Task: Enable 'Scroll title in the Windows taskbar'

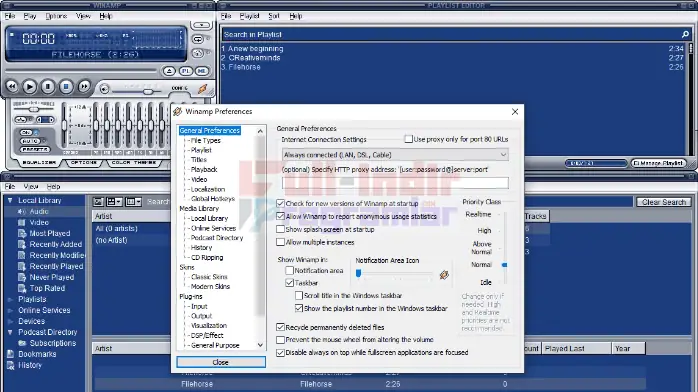Action: [x=299, y=295]
